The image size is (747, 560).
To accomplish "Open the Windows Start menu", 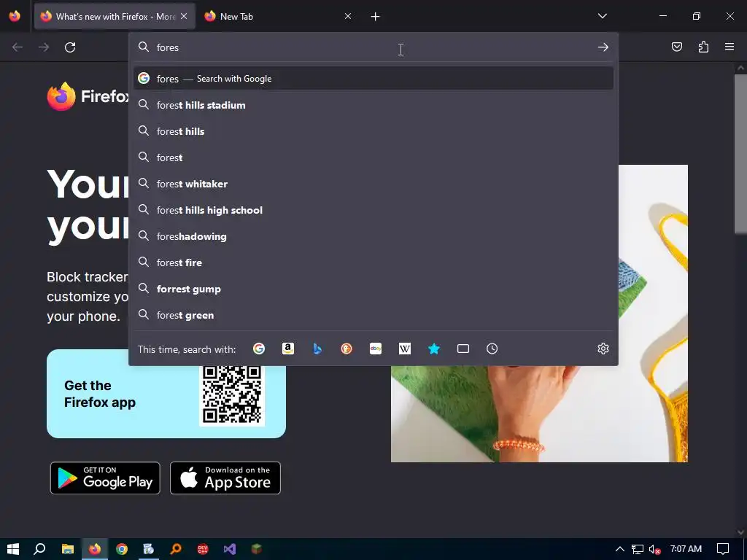I will coord(13,549).
